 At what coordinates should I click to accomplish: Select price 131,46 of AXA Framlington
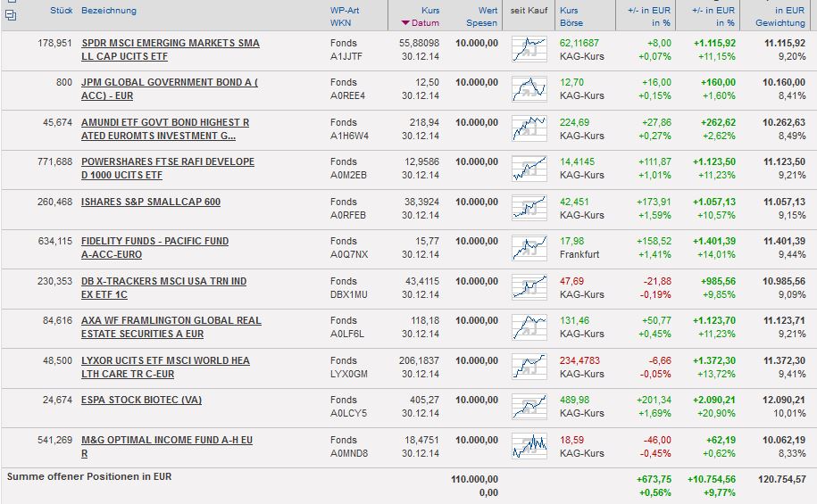(x=574, y=321)
